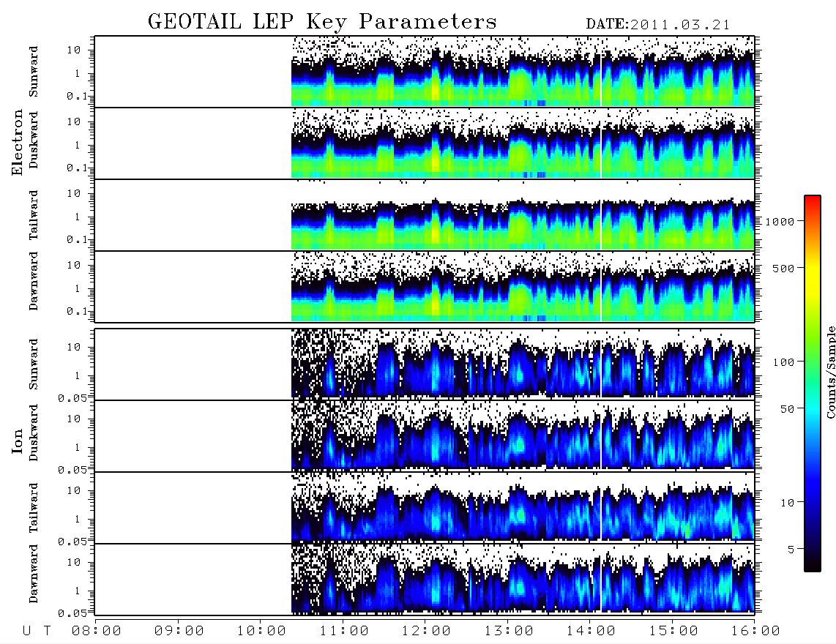Image resolution: width=836 pixels, height=644 pixels.
Task: Click the Electron Sunward panel label
Action: tap(34, 72)
